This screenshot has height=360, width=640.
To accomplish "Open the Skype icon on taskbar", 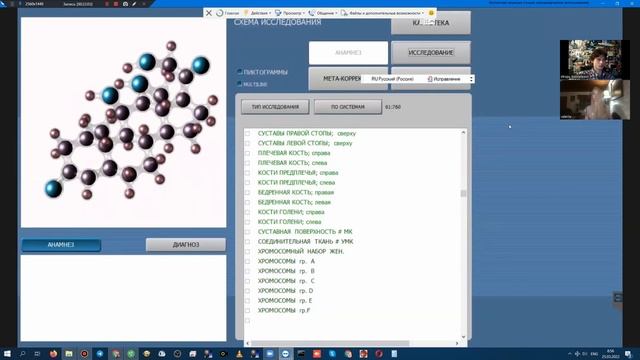I will [332, 354].
